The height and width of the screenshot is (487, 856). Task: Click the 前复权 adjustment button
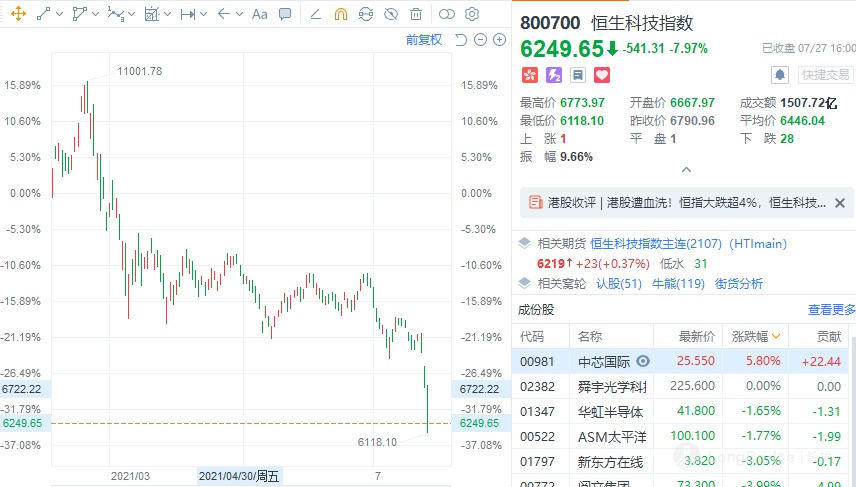coord(423,40)
